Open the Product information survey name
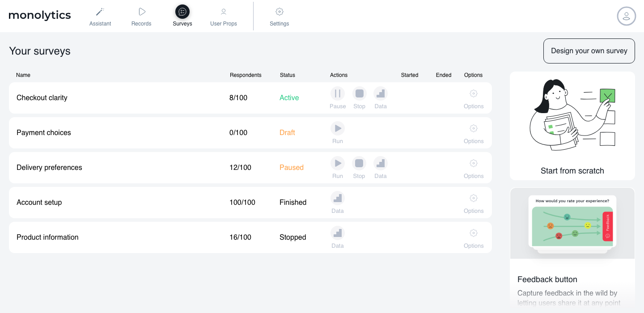This screenshot has width=644, height=313. click(47, 237)
